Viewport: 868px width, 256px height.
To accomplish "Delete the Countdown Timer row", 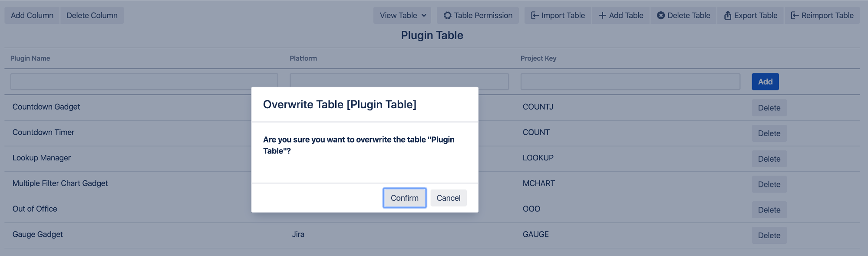I will 769,133.
